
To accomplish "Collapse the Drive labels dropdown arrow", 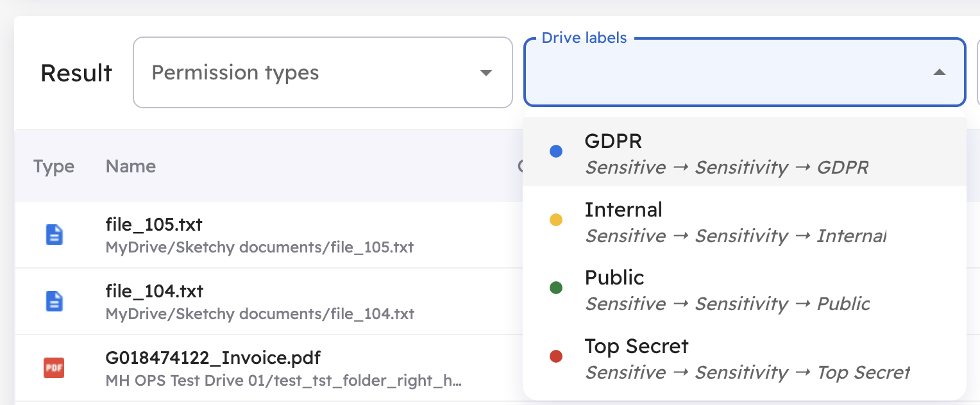I will click(939, 72).
